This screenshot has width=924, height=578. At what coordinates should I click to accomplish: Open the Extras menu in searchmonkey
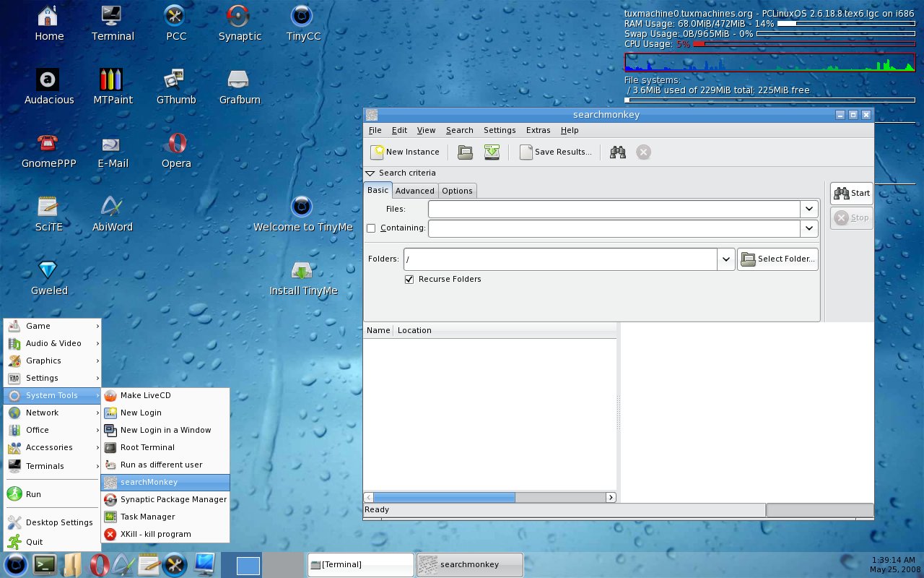click(538, 130)
